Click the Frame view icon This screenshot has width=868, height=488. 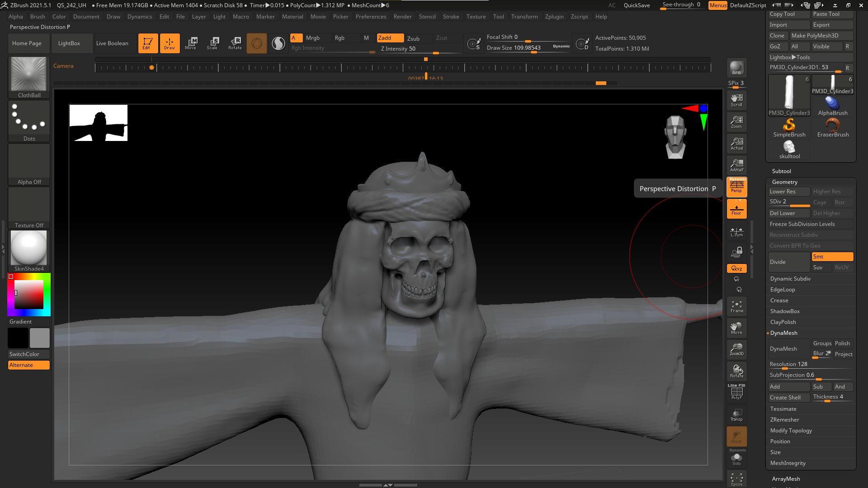pos(736,307)
